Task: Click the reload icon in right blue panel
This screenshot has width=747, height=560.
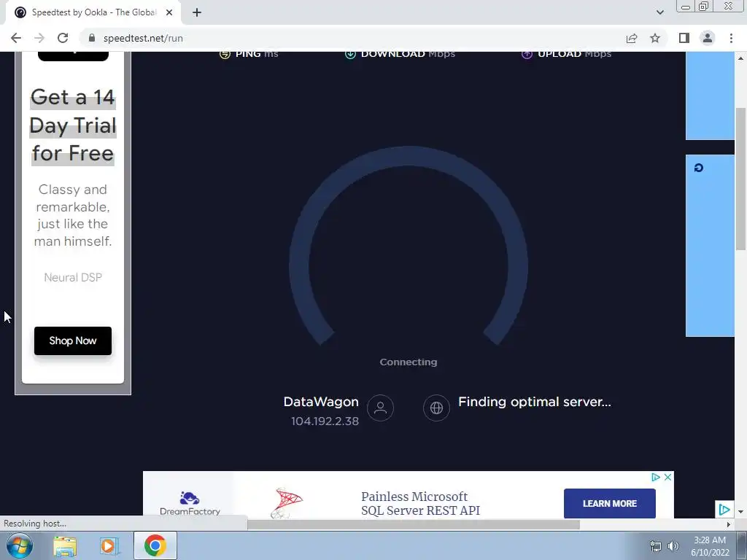Action: coord(699,168)
